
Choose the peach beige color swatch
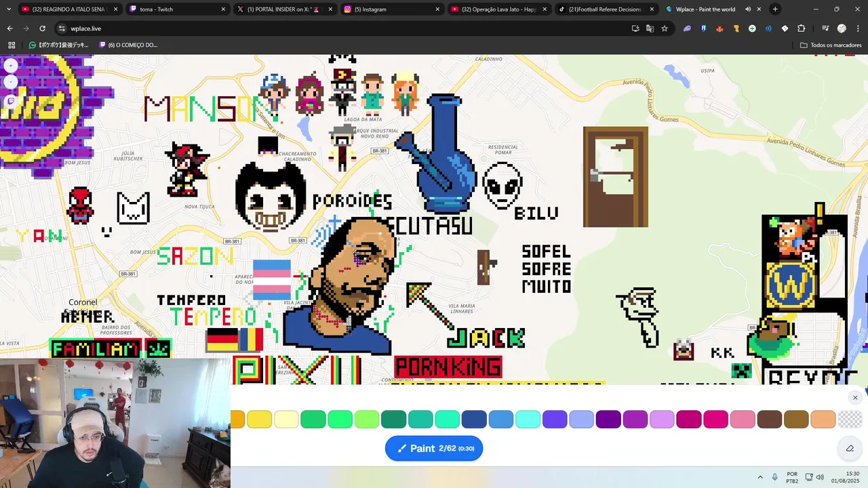tap(823, 420)
